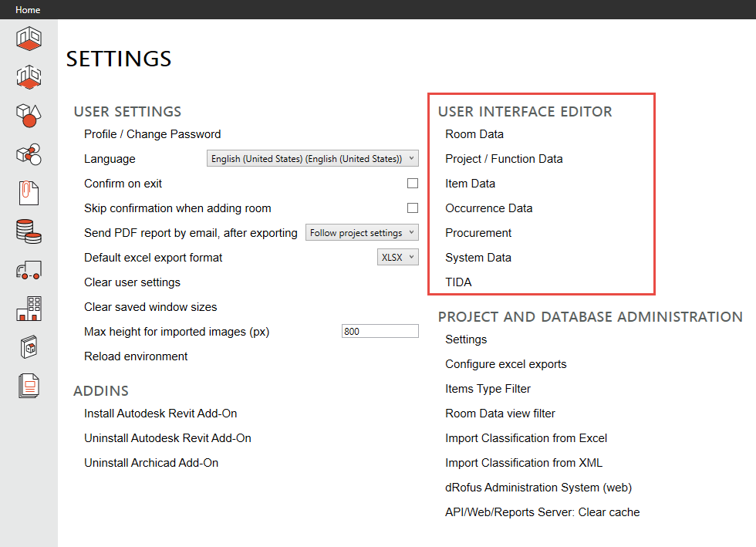Select the Core Data database icon
Image resolution: width=756 pixels, height=547 pixels.
pyautogui.click(x=29, y=231)
